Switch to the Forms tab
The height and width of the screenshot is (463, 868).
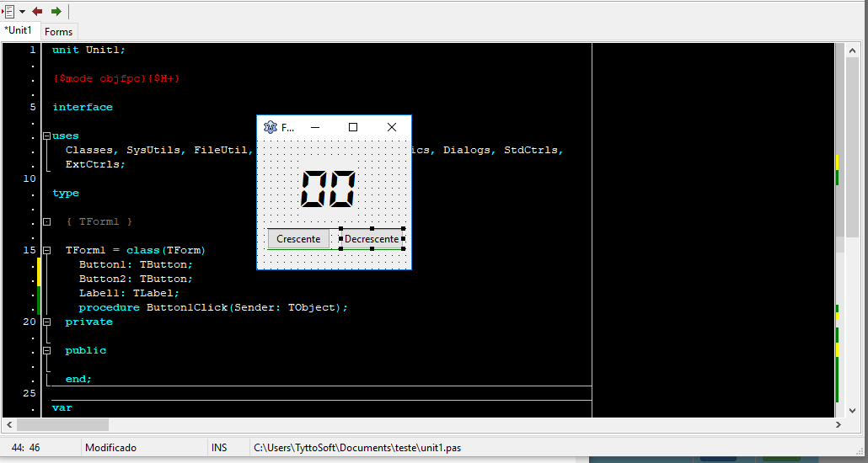[x=58, y=31]
